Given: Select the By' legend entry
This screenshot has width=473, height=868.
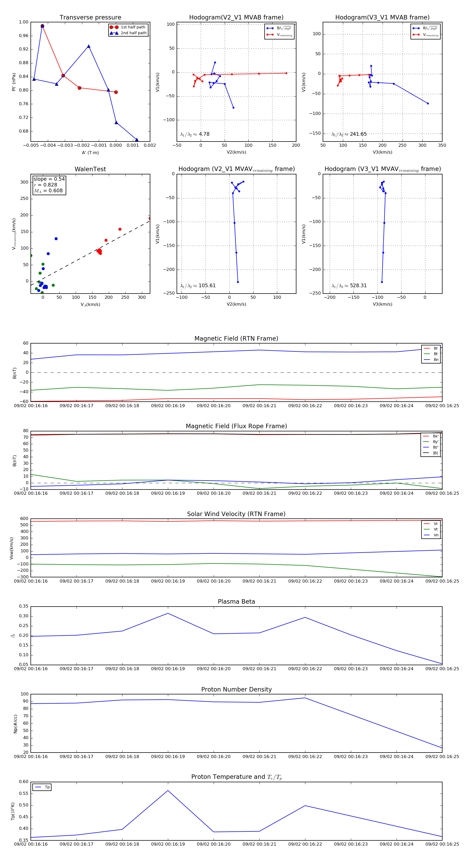Looking at the screenshot, I should point(431,442).
